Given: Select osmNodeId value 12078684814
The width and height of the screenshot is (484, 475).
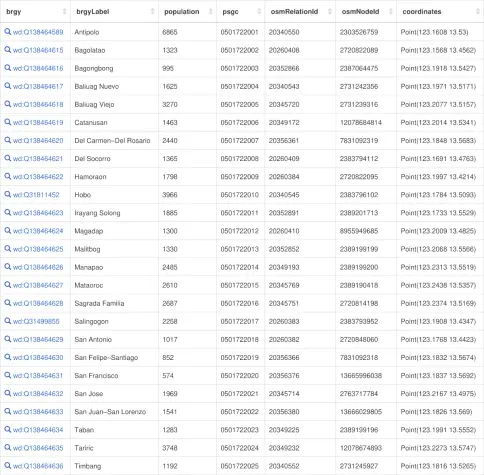Looking at the screenshot, I should pos(361,122).
